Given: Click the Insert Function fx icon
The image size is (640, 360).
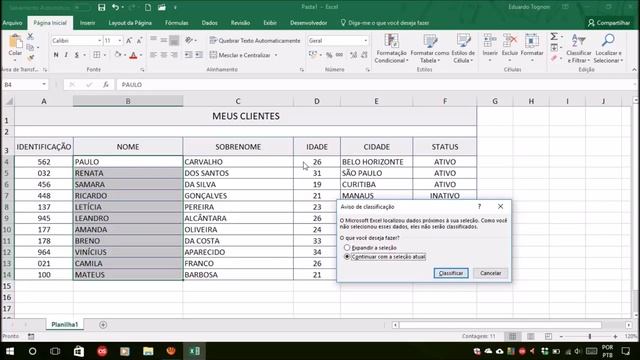Looking at the screenshot, I should click(x=106, y=84).
